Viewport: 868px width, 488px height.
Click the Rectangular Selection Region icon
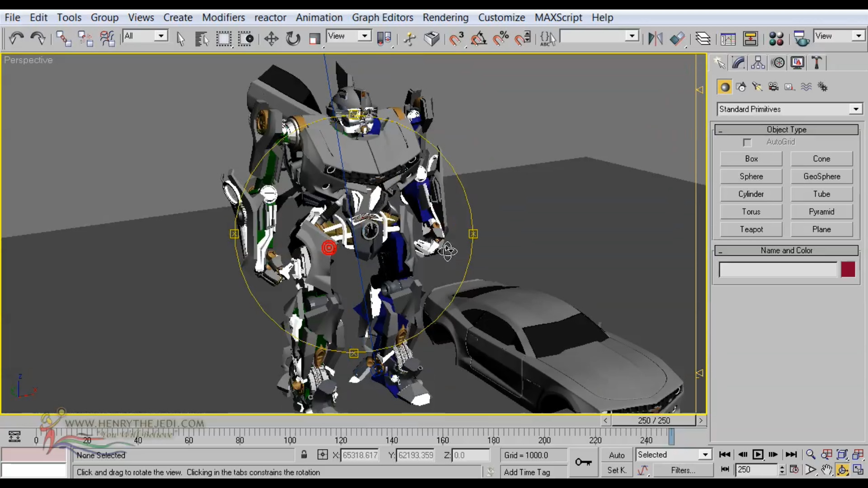point(224,39)
